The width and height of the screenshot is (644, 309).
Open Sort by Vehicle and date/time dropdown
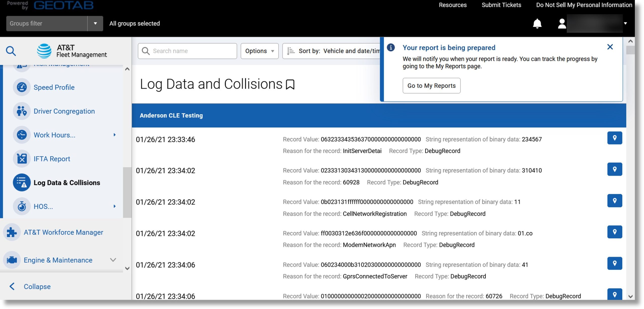click(x=331, y=51)
